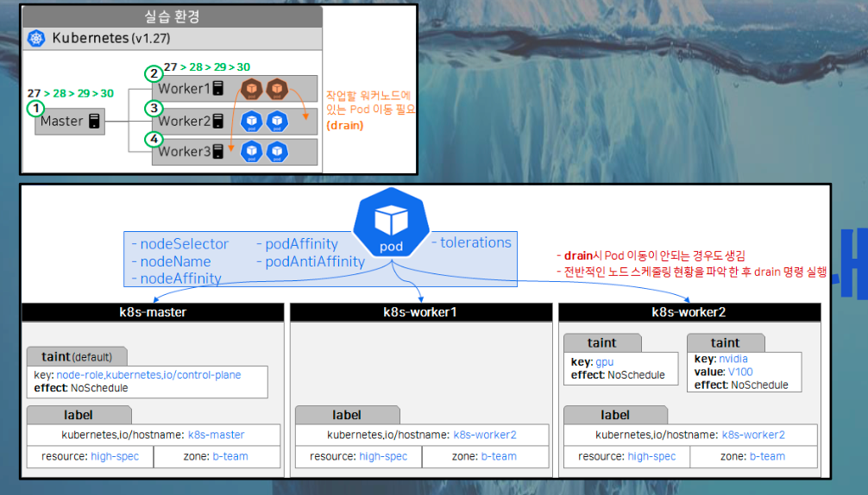This screenshot has height=495, width=868.
Task: Open the taint tab with key gpu
Action: 602,343
